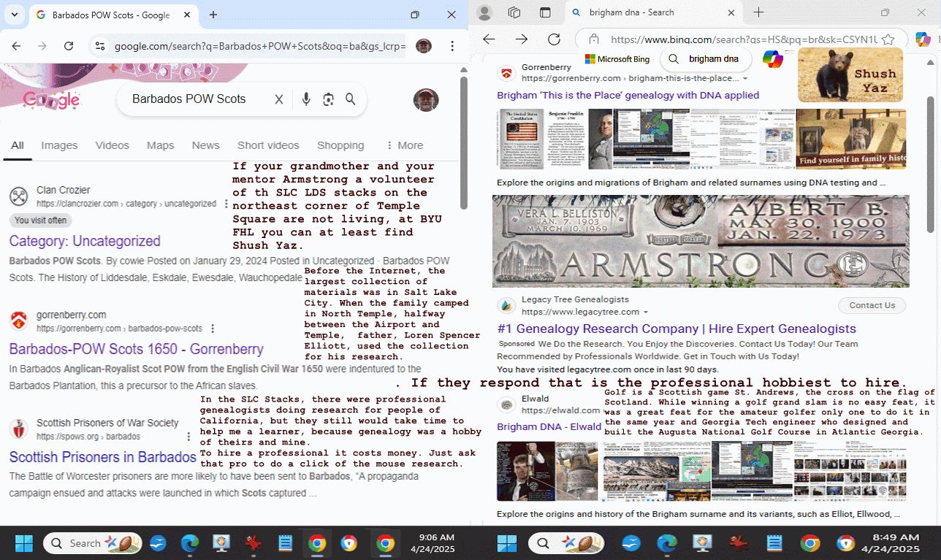Screen dimensions: 941x560
Task: Open a new tab in Edge
Action: pyautogui.click(x=758, y=12)
